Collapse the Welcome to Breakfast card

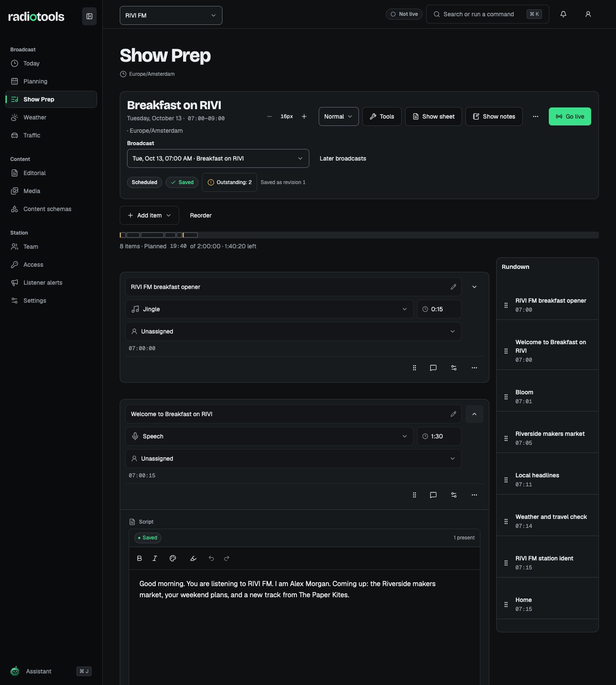click(474, 414)
